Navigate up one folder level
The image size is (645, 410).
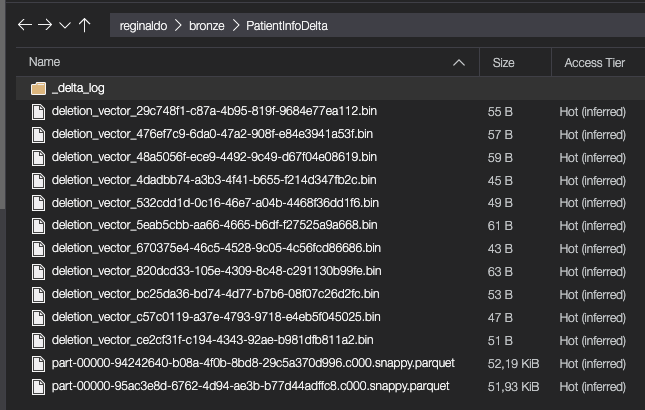coord(84,25)
